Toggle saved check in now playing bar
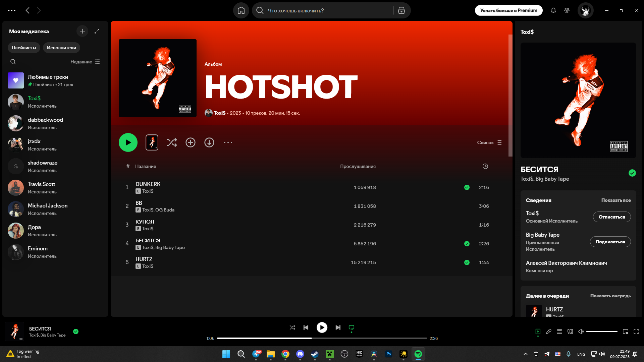 coord(76,331)
